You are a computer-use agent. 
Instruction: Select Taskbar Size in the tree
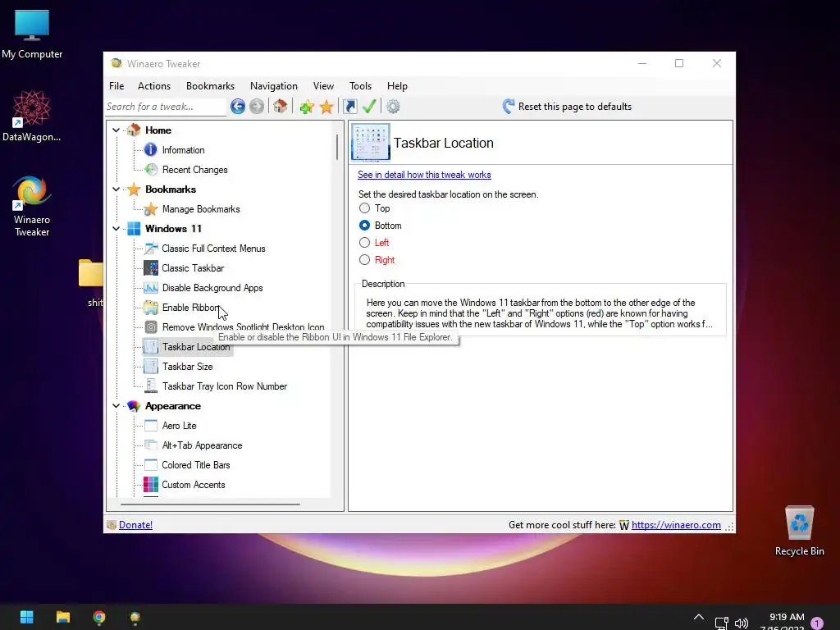pos(188,367)
